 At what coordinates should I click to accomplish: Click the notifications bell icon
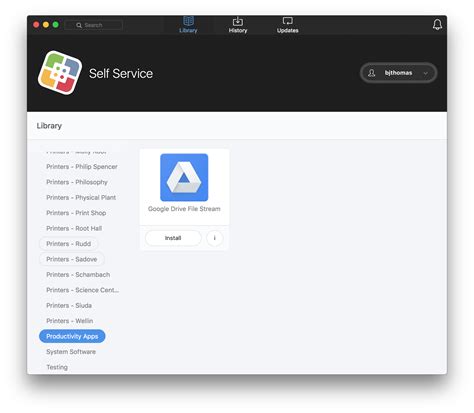tap(437, 24)
